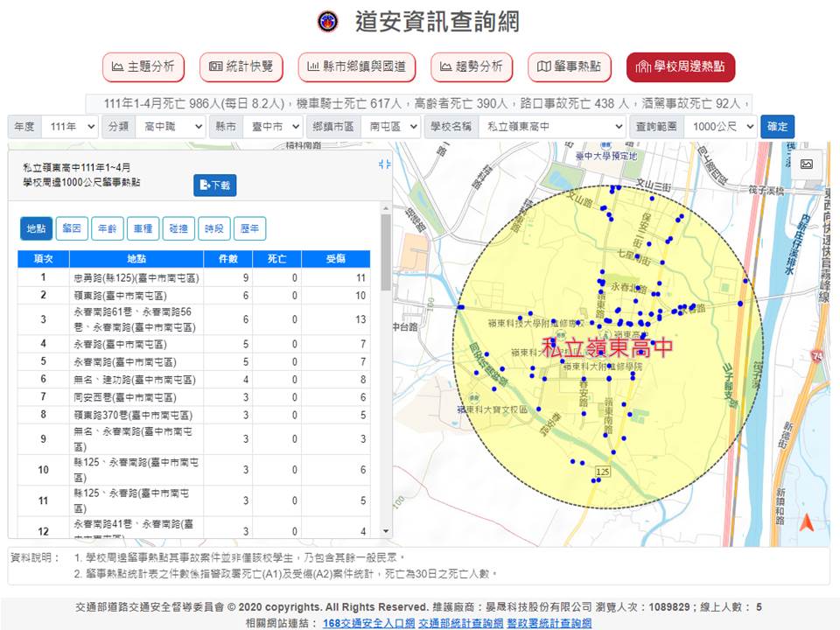Open the 縣市鄉鎮與國道 menu button
The width and height of the screenshot is (840, 630).
pyautogui.click(x=357, y=66)
